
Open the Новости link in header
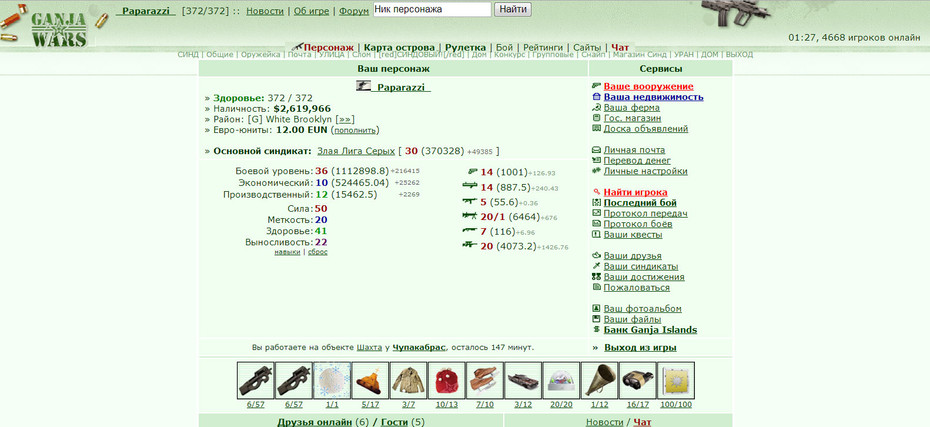[265, 11]
